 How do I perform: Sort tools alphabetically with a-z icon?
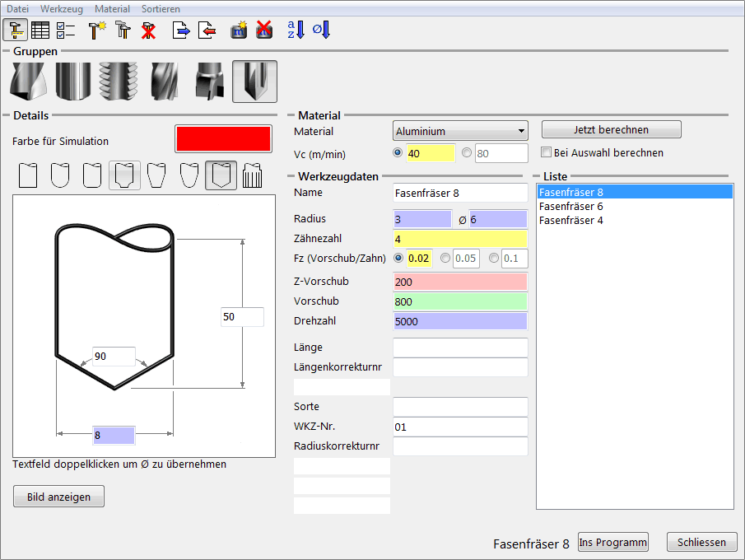pyautogui.click(x=296, y=30)
